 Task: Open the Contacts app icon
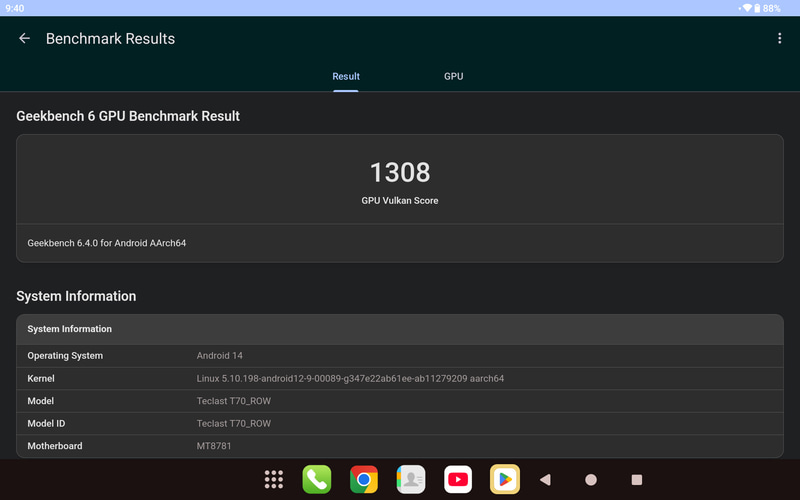[x=411, y=479]
